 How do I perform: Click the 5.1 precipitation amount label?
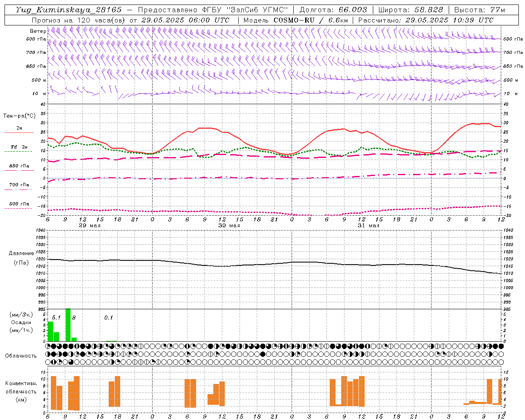56,317
